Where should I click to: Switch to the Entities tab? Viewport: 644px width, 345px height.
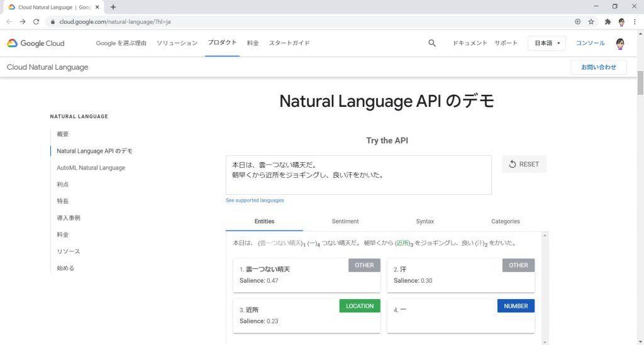pyautogui.click(x=264, y=222)
